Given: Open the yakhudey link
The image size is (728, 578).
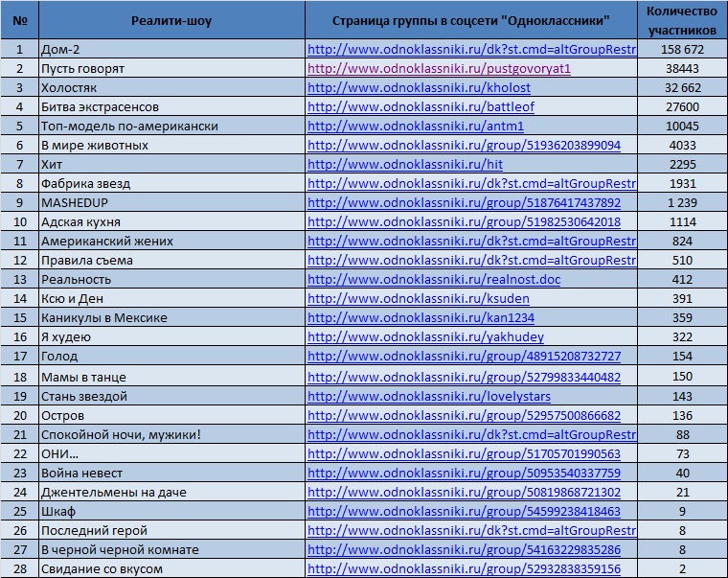Looking at the screenshot, I should tap(425, 336).
